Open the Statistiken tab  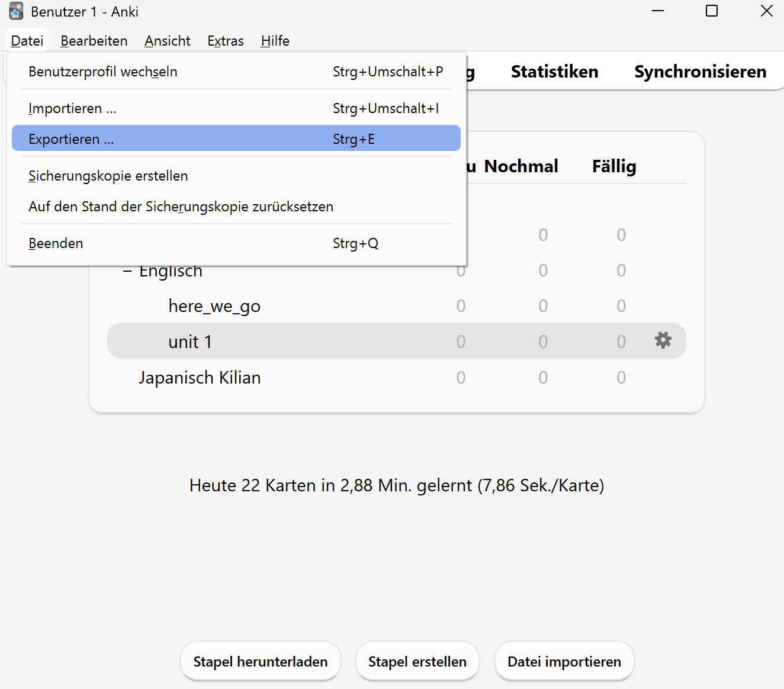tap(555, 72)
